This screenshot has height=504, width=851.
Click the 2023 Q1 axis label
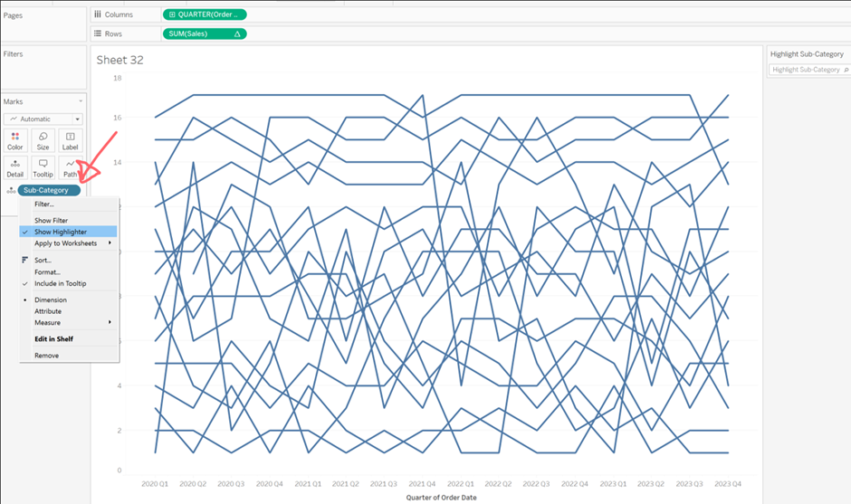pyautogui.click(x=613, y=483)
